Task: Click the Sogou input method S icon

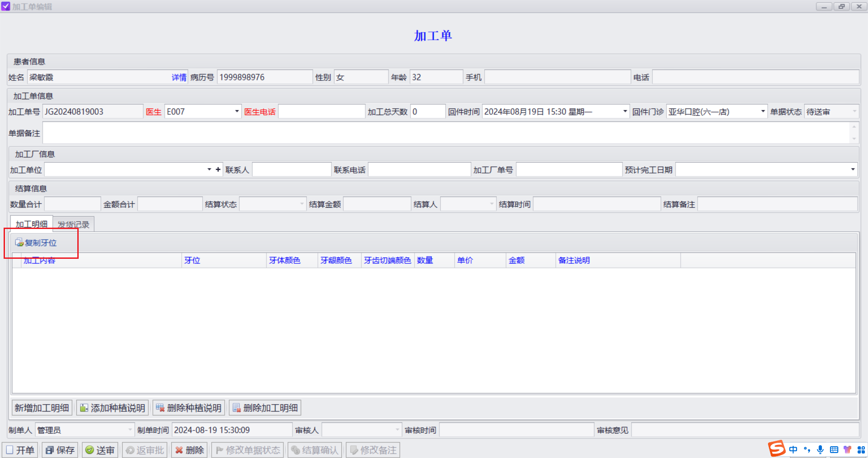Action: [x=777, y=449]
